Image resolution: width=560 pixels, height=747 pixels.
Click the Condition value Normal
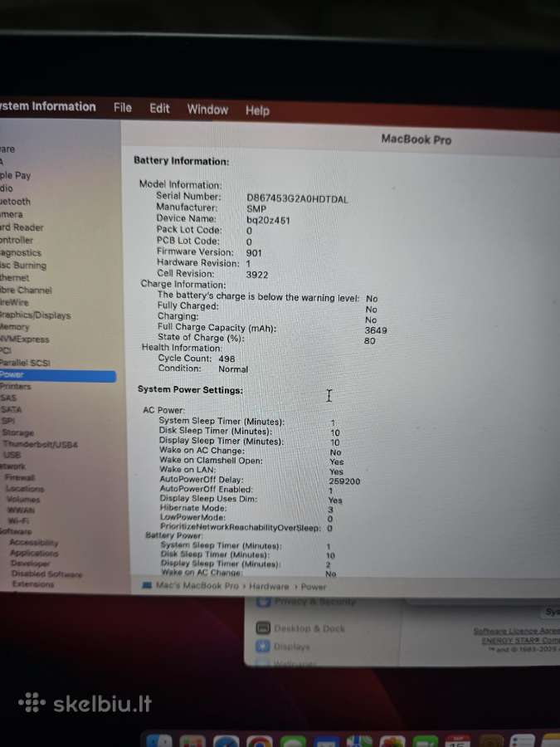click(233, 369)
